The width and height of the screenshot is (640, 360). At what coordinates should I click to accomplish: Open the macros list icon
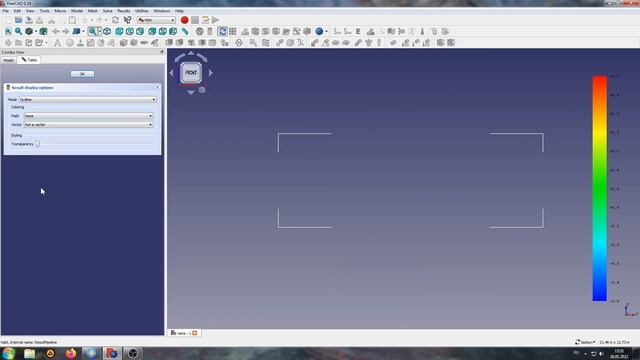tap(205, 20)
